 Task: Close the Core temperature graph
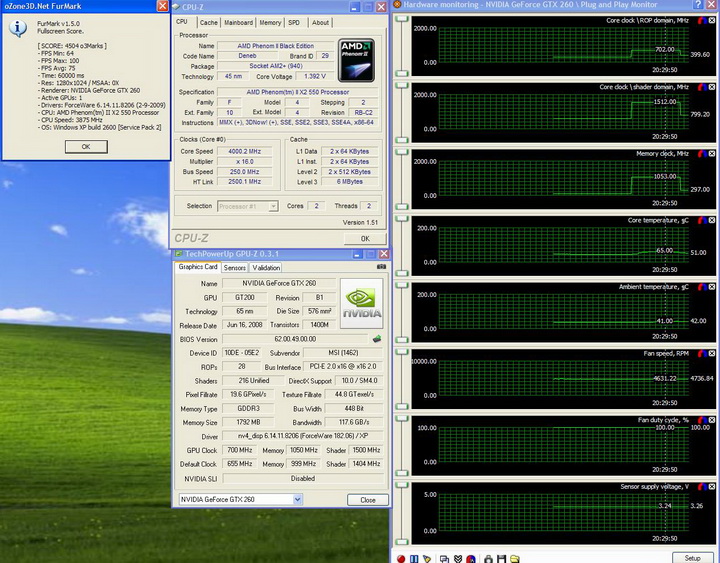coord(712,221)
